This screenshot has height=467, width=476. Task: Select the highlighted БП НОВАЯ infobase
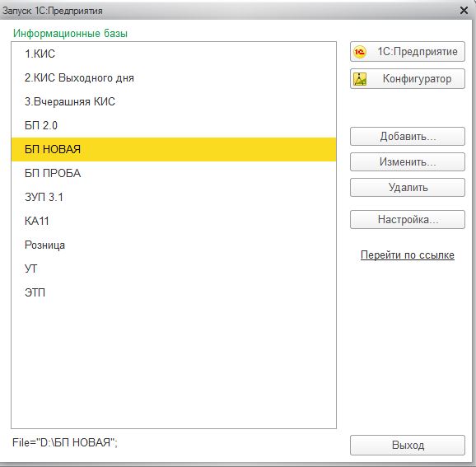tap(174, 149)
